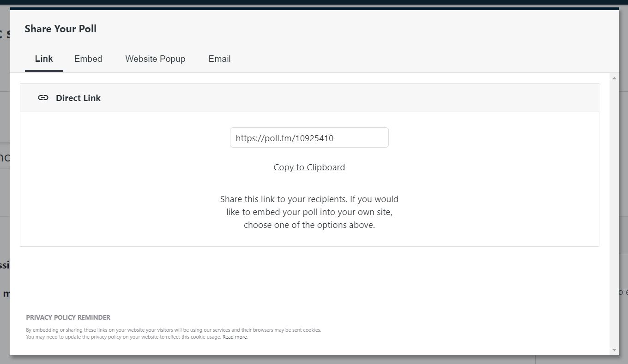Click the PRIVACY POLICY REMINDER heading
This screenshot has height=364, width=628.
click(x=68, y=317)
